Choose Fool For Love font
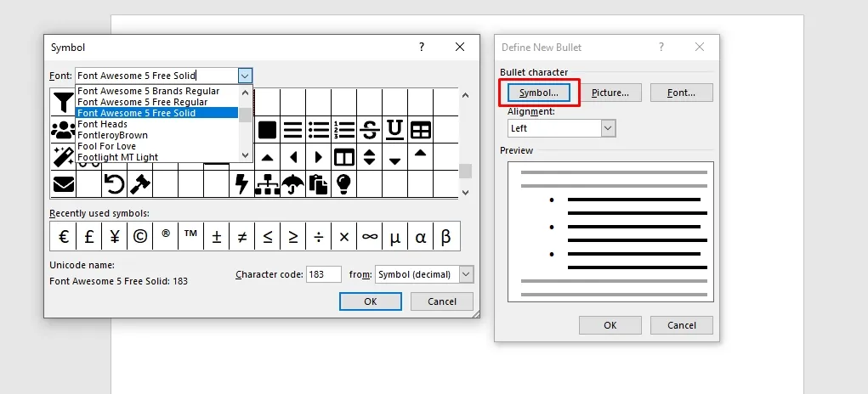 pyautogui.click(x=157, y=146)
